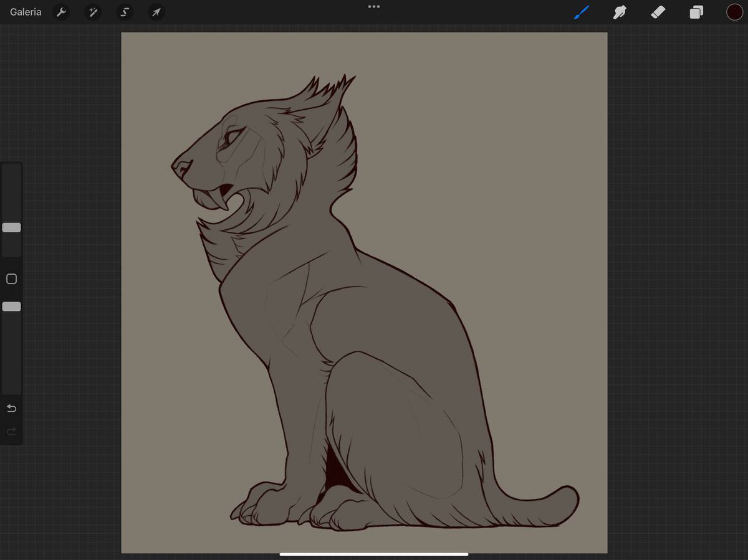Activate the Selection S-shaped tool
Screen dimensions: 748x560
[125, 12]
